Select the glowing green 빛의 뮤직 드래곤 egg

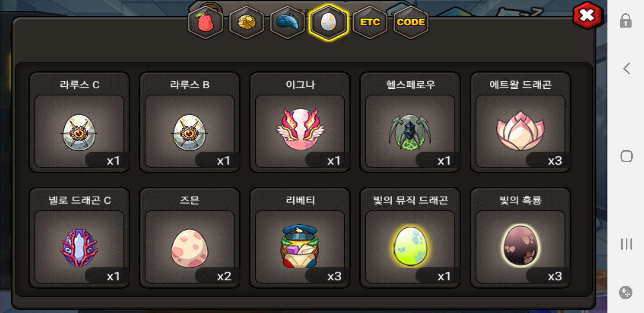click(x=410, y=238)
